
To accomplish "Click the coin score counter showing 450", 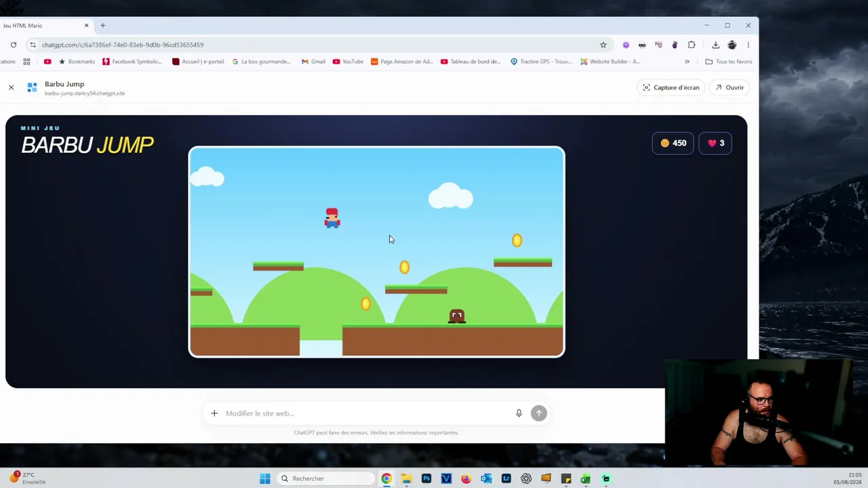I will tap(673, 143).
